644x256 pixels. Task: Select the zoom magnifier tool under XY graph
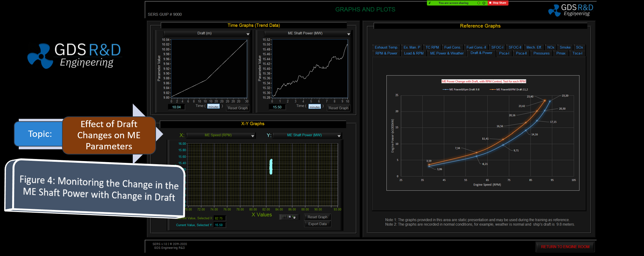tap(289, 217)
